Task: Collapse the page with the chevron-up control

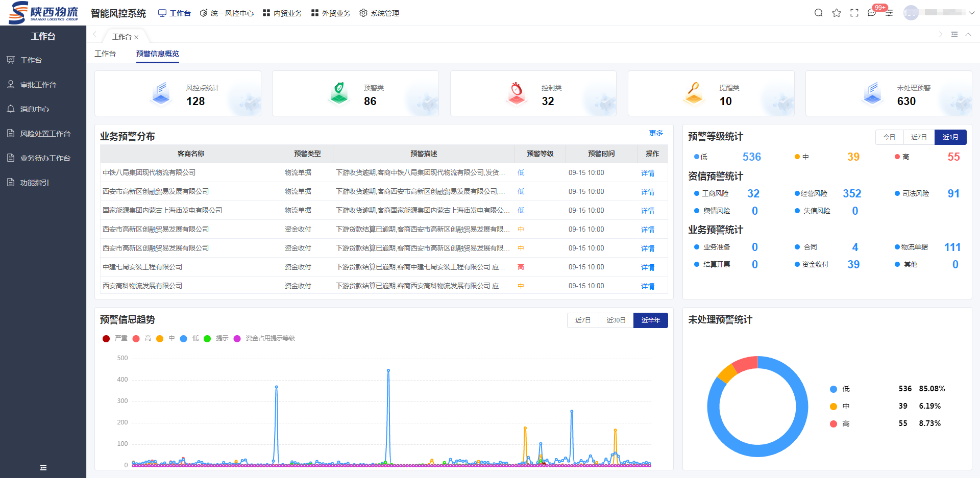Action: click(x=969, y=35)
